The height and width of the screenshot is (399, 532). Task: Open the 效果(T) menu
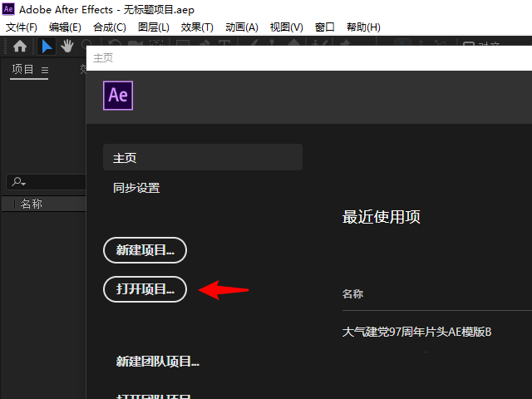coord(197,27)
